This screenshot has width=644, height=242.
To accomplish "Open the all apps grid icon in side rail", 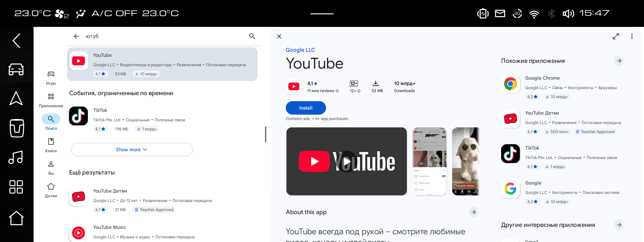I will (16, 187).
